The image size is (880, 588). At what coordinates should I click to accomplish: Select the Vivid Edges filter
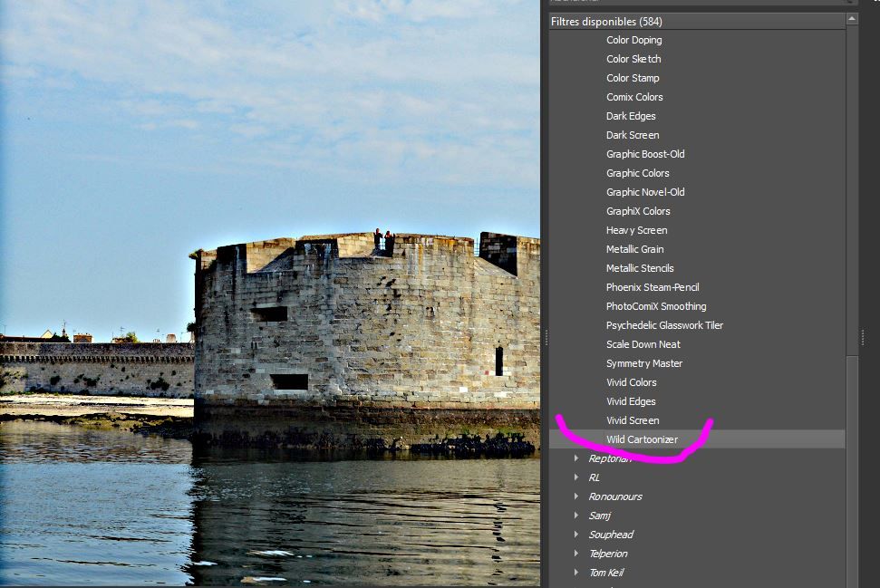click(x=631, y=401)
